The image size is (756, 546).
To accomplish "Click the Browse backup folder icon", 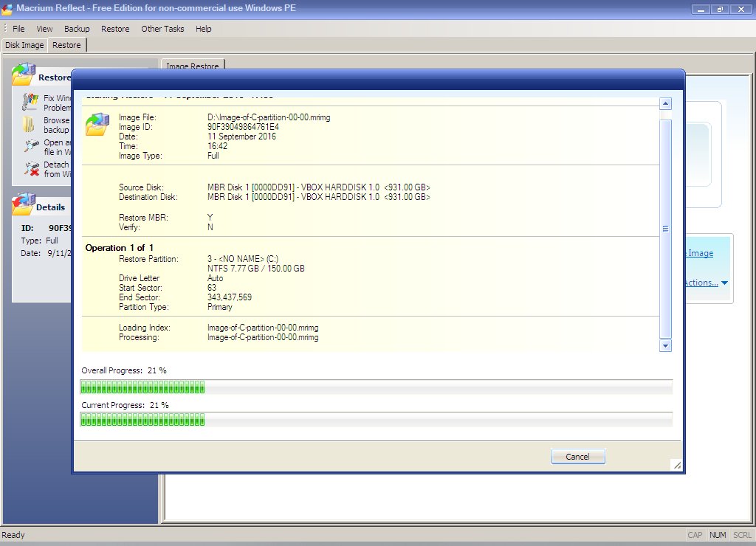I will coord(30,124).
